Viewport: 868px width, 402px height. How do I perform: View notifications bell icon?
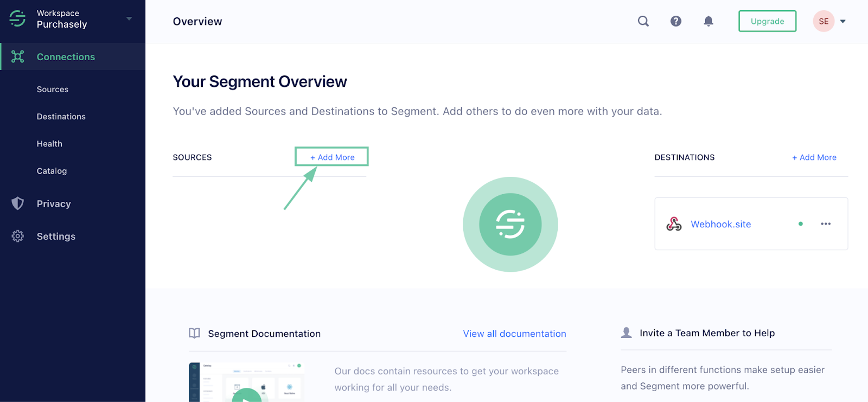709,21
